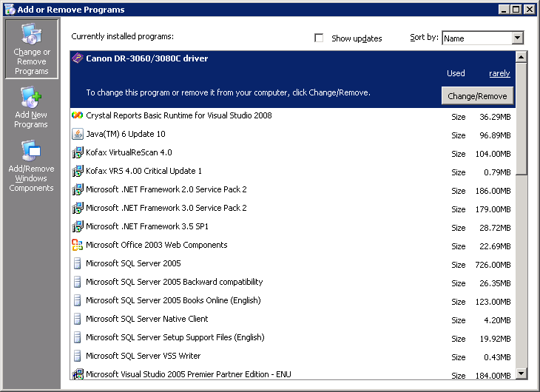Click the scroll down arrow of program list

tap(522, 373)
